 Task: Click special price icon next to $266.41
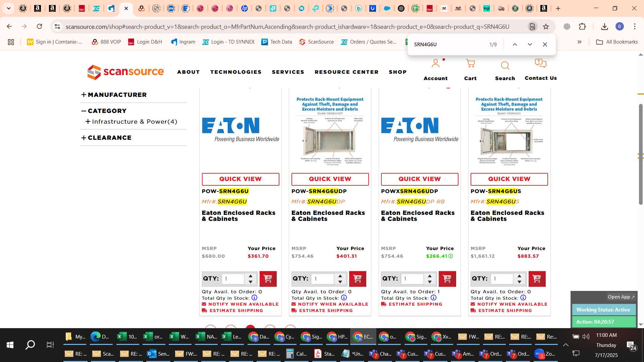tap(450, 256)
